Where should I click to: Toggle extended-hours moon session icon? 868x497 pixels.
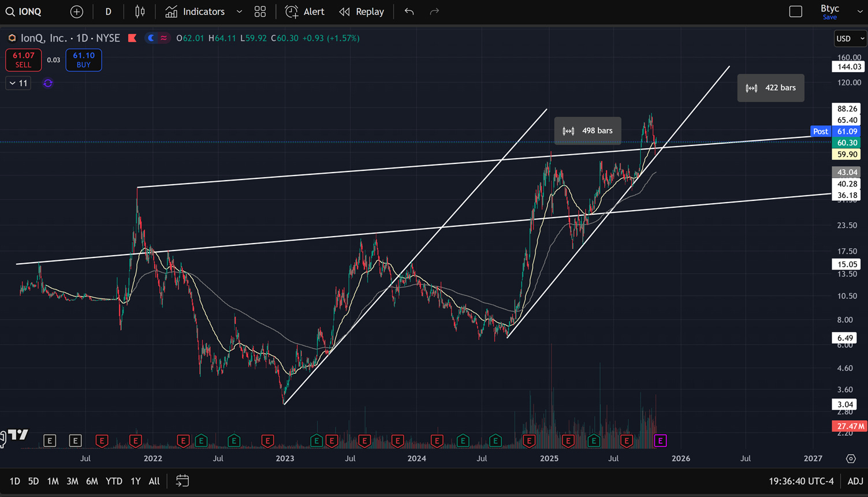pos(151,38)
